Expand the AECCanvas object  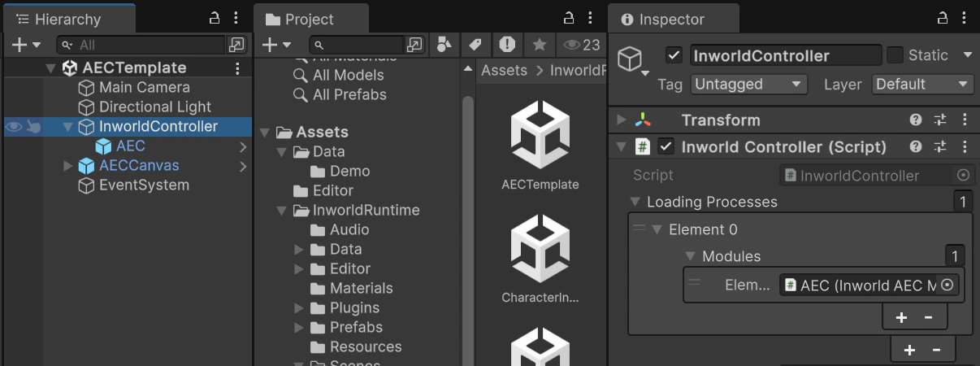68,166
